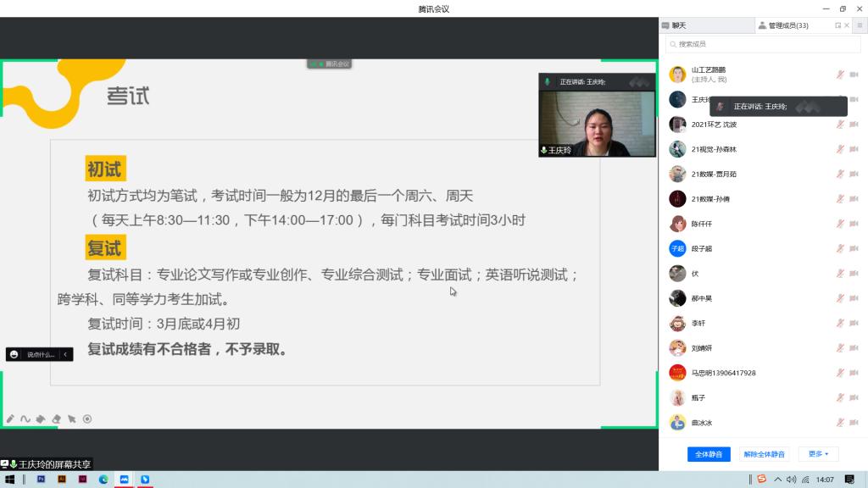Open Photoshop from the taskbar

pyautogui.click(x=41, y=480)
